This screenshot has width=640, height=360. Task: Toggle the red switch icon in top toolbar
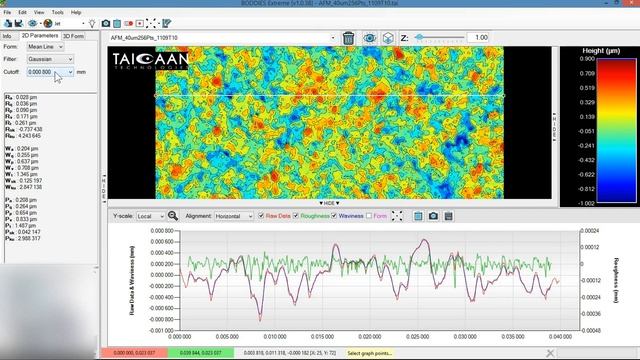[x=128, y=24]
